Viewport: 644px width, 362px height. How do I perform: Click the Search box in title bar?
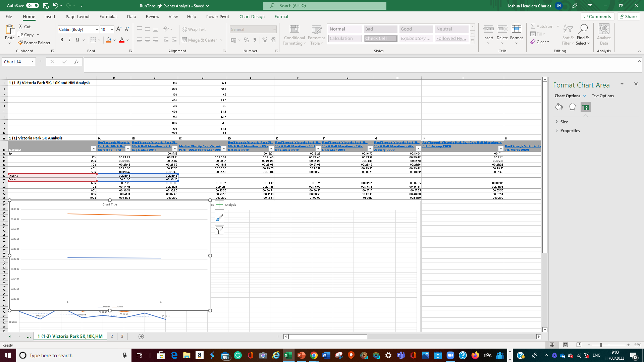point(324,6)
